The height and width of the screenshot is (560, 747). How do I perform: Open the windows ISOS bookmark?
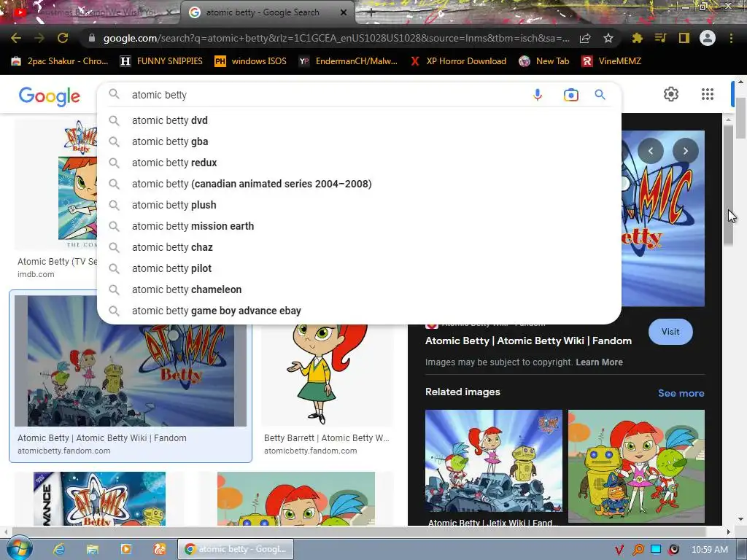[250, 61]
